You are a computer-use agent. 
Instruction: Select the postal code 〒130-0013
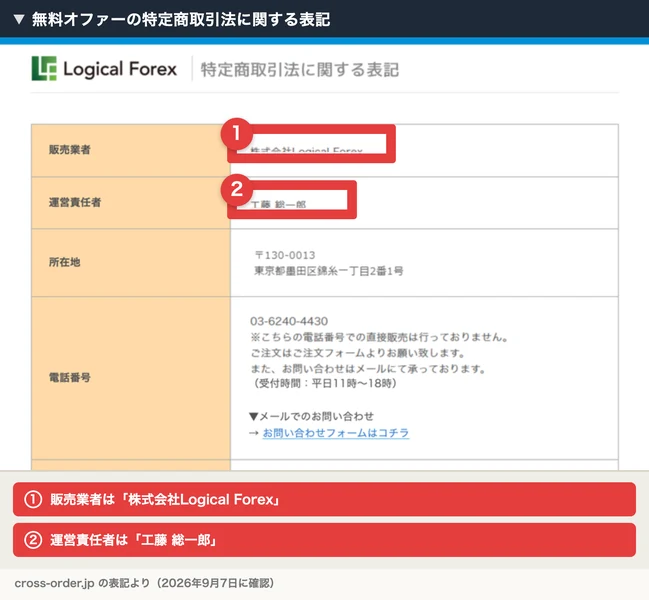[285, 255]
